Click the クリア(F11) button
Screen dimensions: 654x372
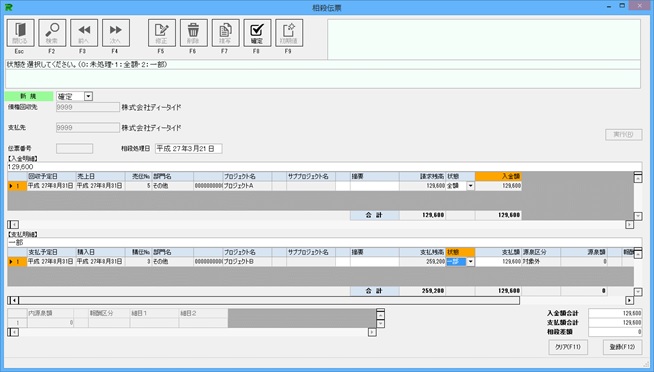pos(568,347)
